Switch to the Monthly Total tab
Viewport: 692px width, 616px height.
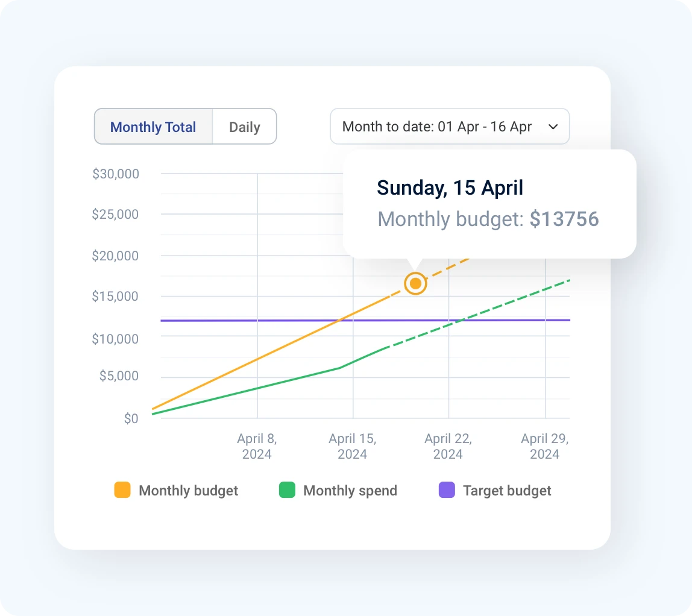click(153, 127)
